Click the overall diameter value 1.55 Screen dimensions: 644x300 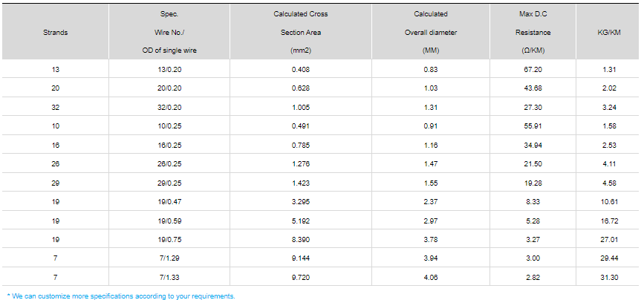(x=430, y=182)
